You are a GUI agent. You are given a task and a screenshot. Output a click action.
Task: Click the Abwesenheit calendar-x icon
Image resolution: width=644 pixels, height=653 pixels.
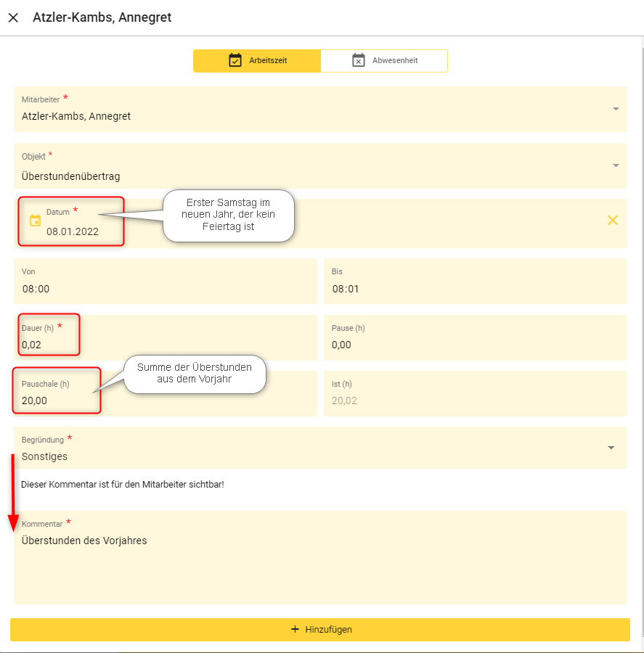coord(358,60)
